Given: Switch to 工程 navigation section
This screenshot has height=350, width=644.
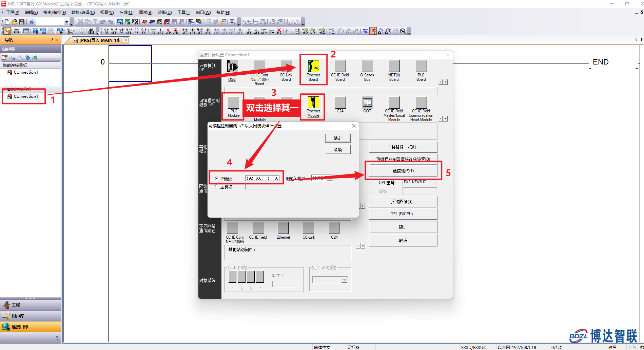Looking at the screenshot, I should coord(31,305).
